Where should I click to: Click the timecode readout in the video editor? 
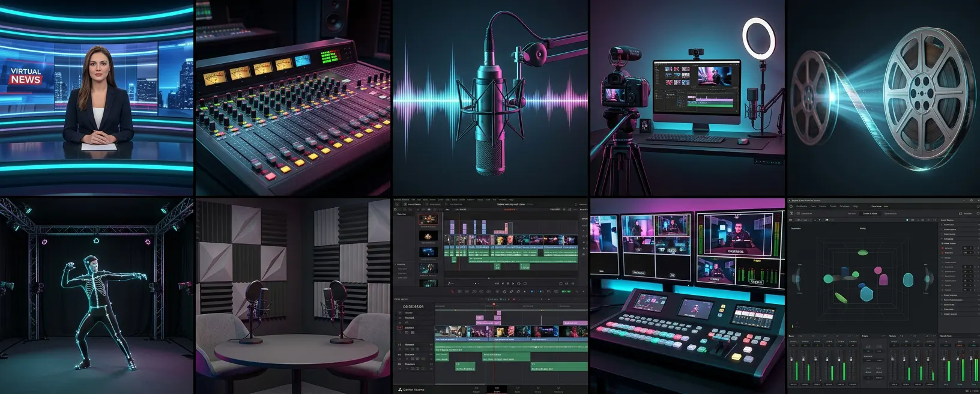(x=413, y=306)
